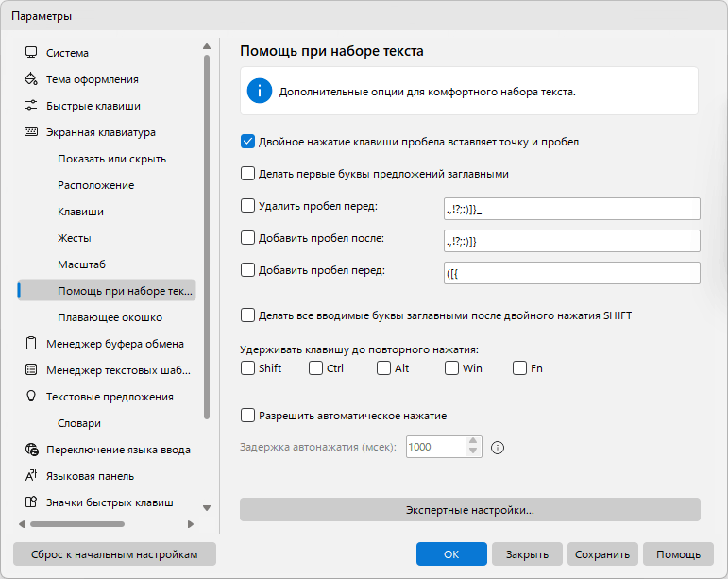This screenshot has width=728, height=579.
Task: Click the paint bucket icon for Тема оформления
Action: [x=31, y=79]
